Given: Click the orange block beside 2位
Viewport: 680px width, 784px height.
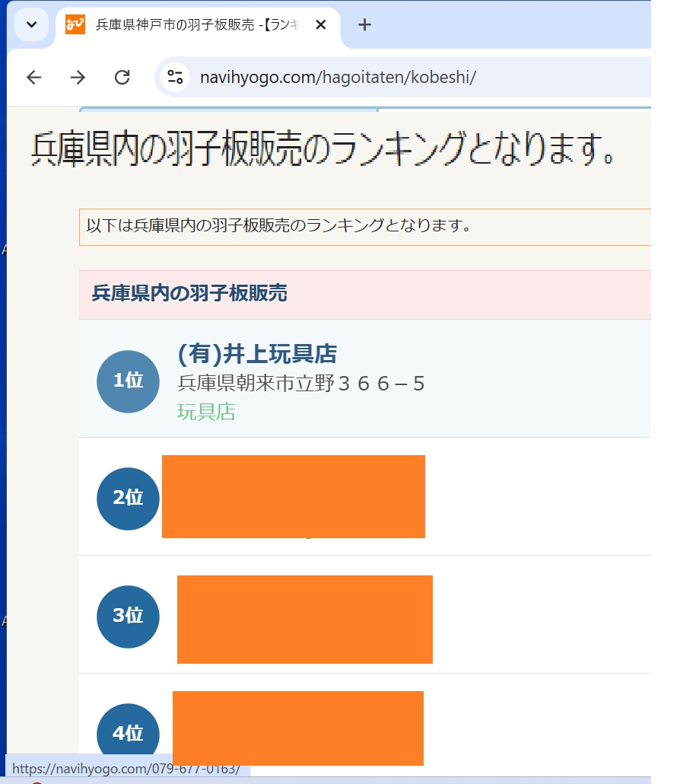Looking at the screenshot, I should [x=293, y=496].
